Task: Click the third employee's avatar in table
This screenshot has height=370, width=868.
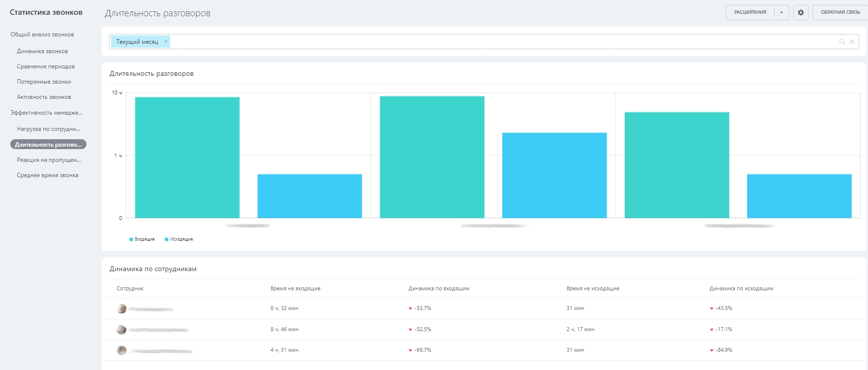Action: [x=122, y=350]
